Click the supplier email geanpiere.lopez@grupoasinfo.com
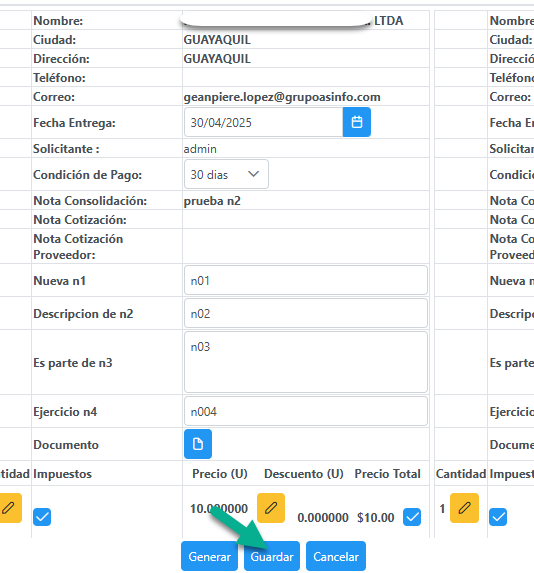The image size is (534, 573). [x=282, y=97]
